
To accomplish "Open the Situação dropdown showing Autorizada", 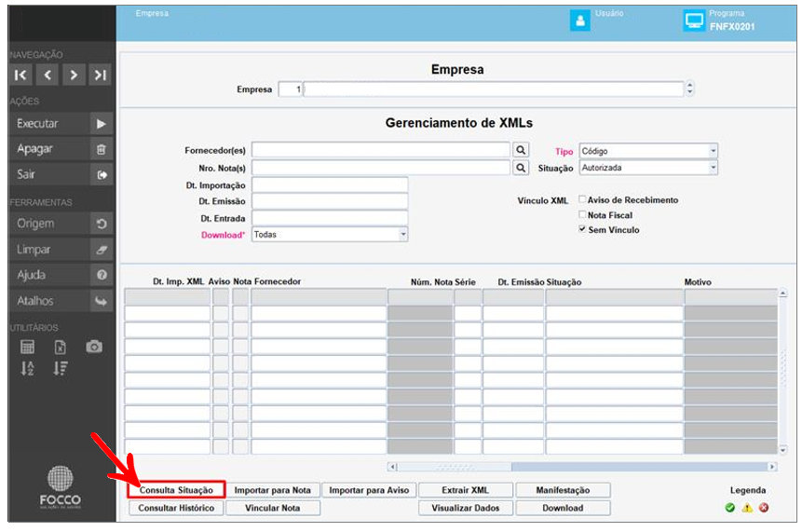I will pyautogui.click(x=648, y=168).
